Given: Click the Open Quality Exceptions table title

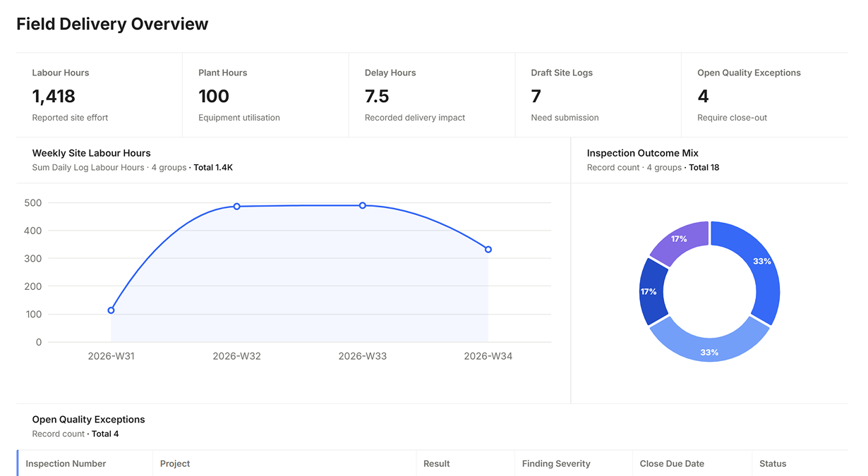Looking at the screenshot, I should tap(88, 420).
